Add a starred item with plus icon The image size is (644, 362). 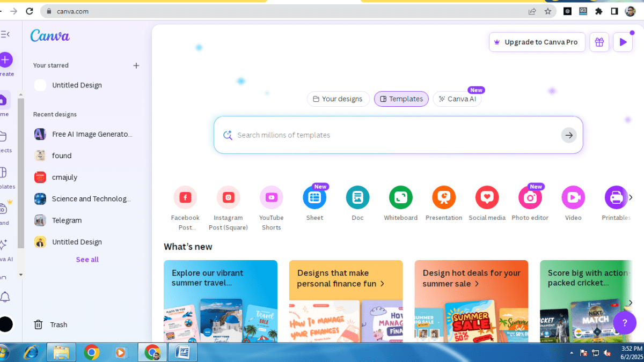[x=136, y=65]
